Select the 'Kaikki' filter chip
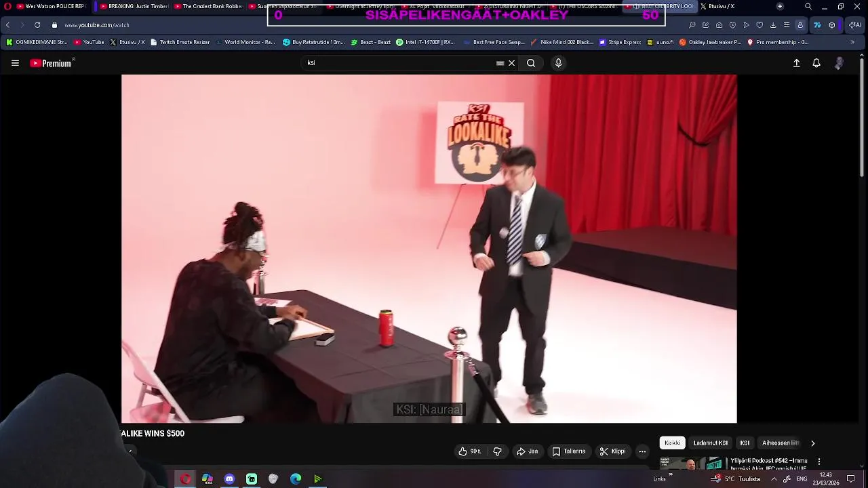868x488 pixels. tap(672, 443)
